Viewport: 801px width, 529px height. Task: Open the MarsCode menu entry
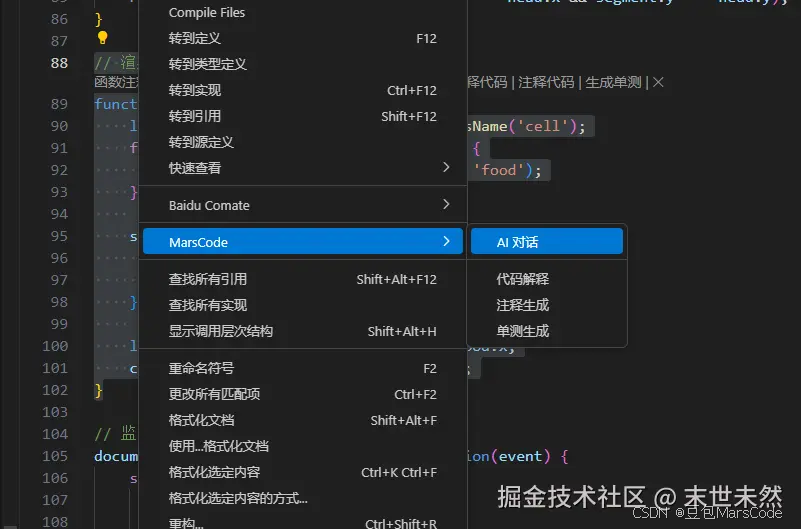[303, 242]
